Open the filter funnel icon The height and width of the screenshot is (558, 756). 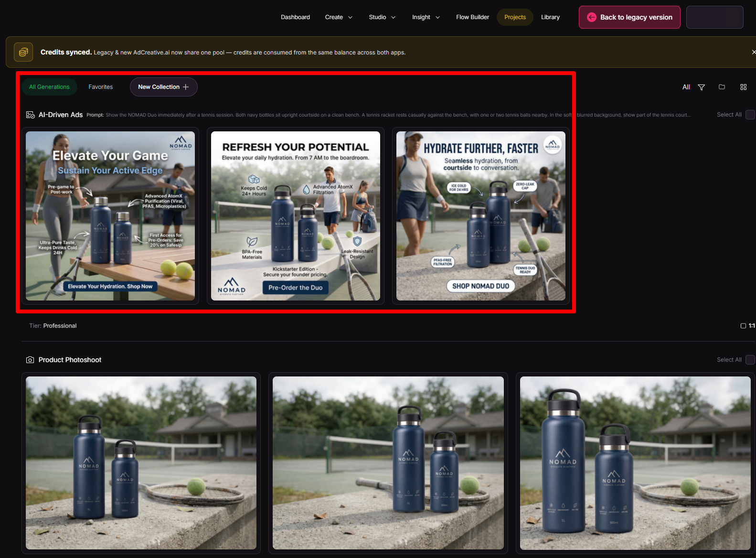701,87
